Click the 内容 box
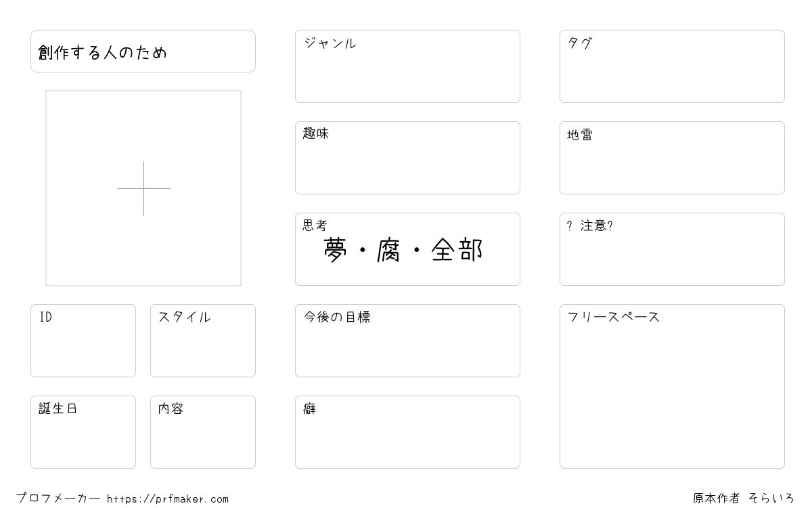Screen dimensions: 812x508 pyautogui.click(x=203, y=432)
